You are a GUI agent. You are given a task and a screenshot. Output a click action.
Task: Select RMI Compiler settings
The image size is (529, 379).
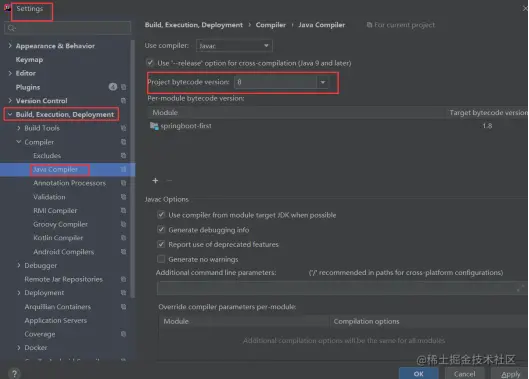55,211
